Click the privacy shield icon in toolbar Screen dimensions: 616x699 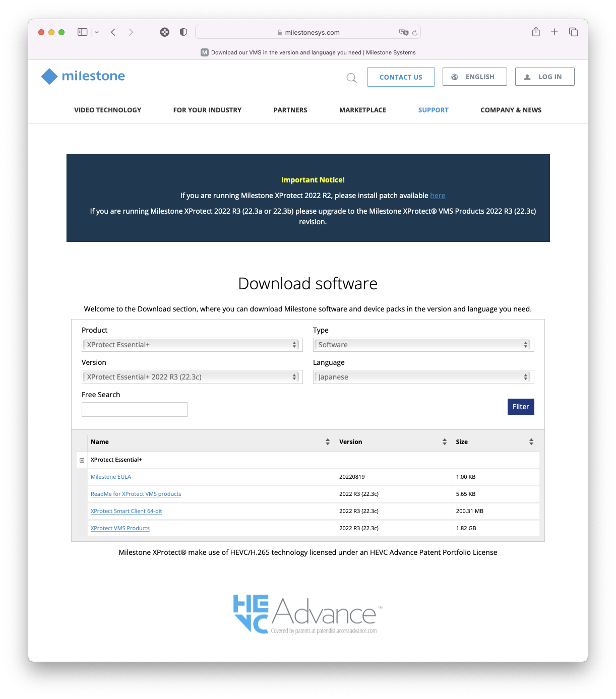coord(183,32)
